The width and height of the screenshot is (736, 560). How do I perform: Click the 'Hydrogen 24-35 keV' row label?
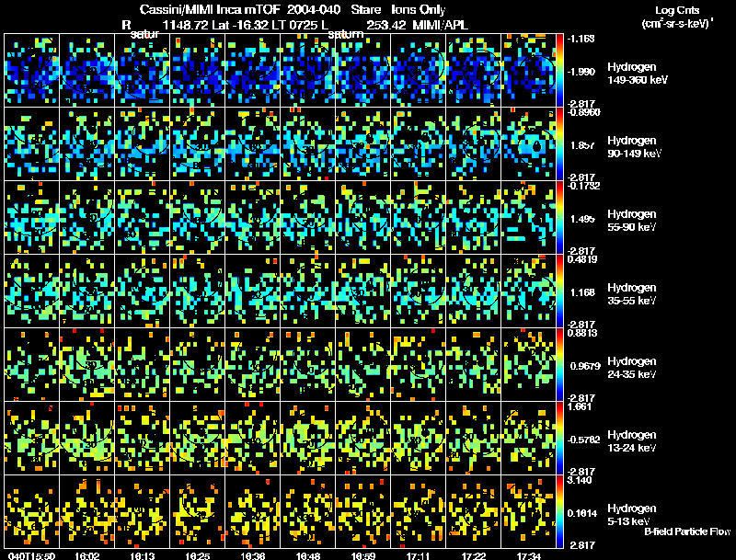pos(632,368)
